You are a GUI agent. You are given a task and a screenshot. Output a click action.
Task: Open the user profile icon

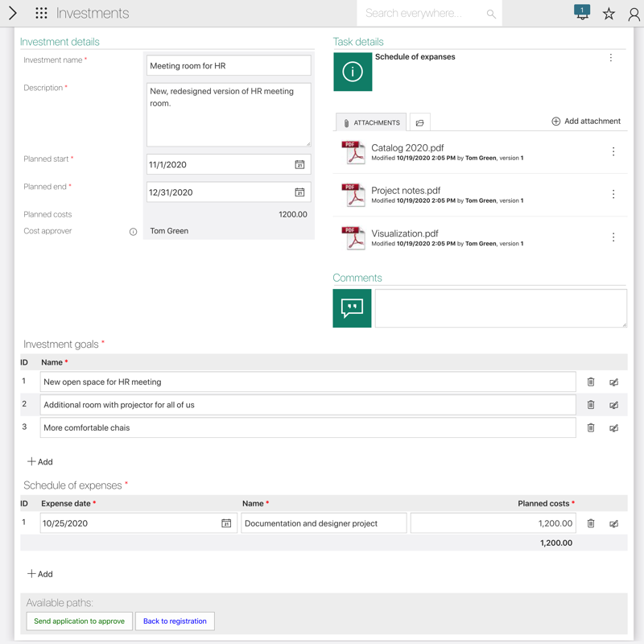[x=634, y=14]
